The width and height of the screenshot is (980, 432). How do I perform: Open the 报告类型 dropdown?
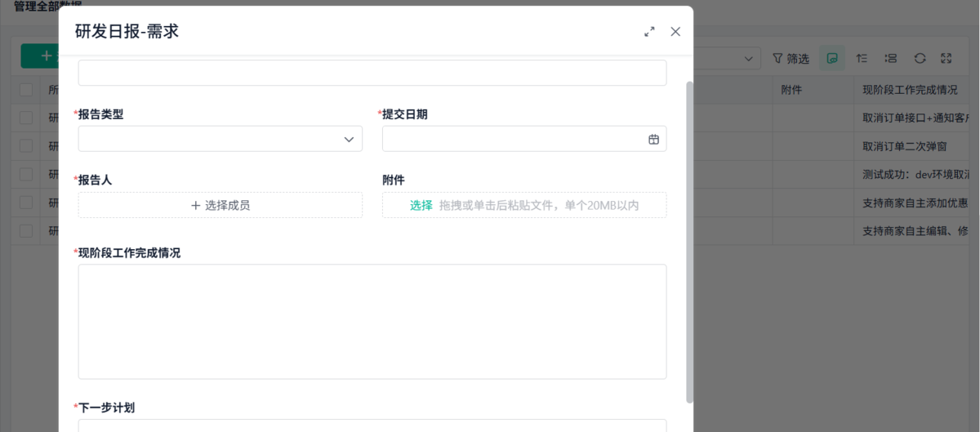point(220,139)
